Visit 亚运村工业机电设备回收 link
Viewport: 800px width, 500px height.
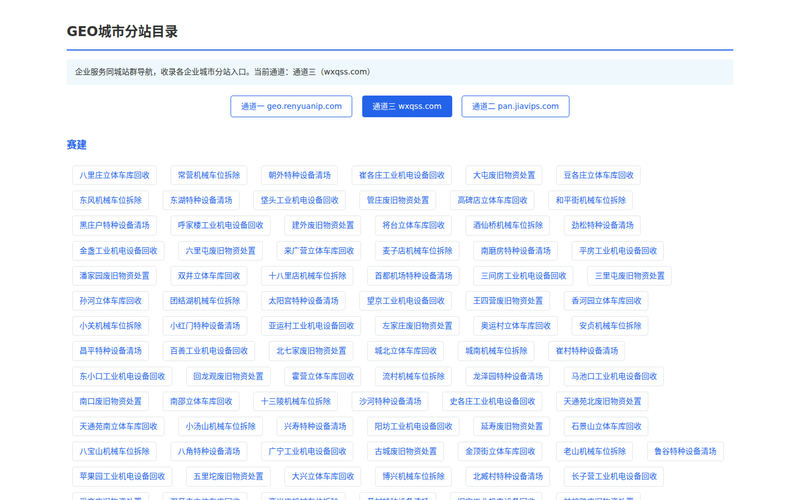coord(311,326)
